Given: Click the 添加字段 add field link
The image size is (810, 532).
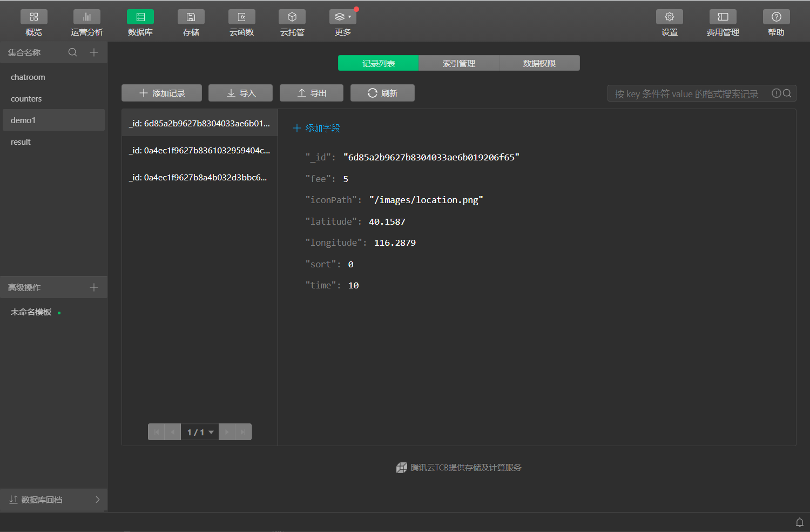Looking at the screenshot, I should tap(316, 128).
